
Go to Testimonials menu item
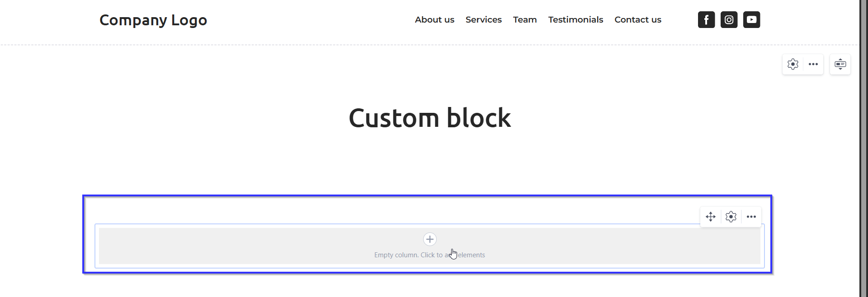coord(576,19)
